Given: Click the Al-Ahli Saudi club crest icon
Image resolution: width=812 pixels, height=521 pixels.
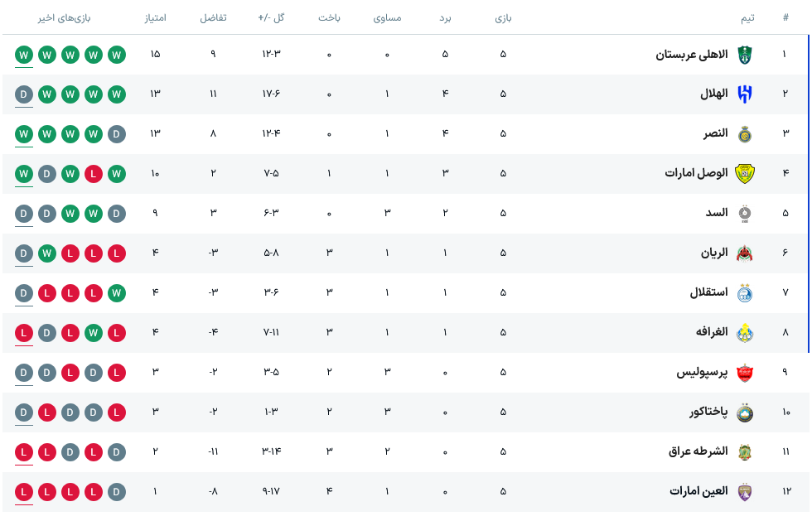Looking at the screenshot, I should click(745, 55).
